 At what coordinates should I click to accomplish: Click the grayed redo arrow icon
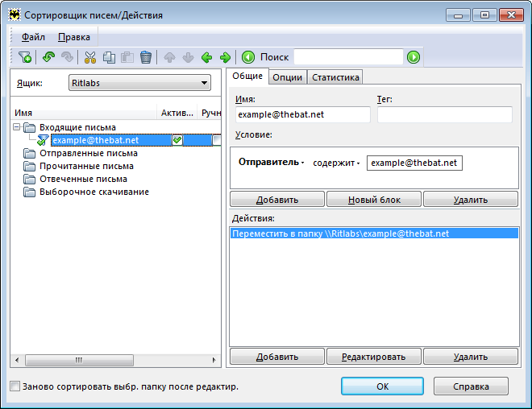click(x=67, y=56)
